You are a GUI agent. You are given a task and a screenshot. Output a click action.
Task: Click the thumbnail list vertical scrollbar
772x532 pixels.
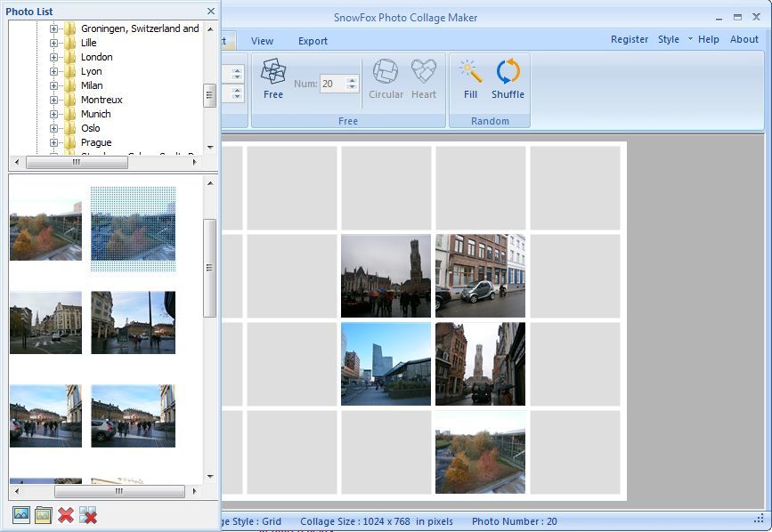click(x=210, y=267)
